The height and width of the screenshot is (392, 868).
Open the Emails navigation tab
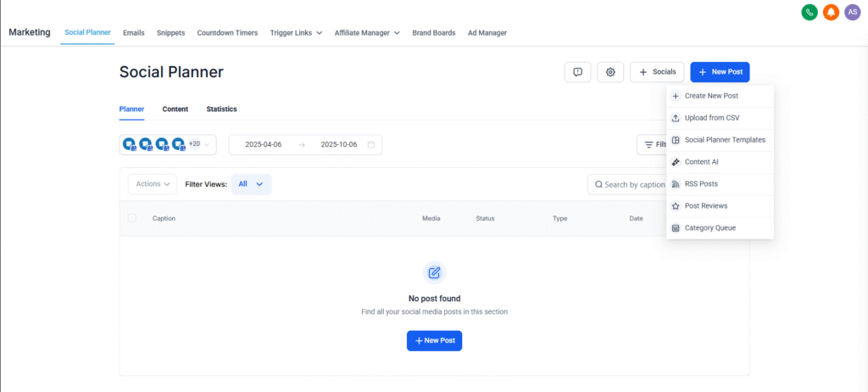pyautogui.click(x=133, y=33)
